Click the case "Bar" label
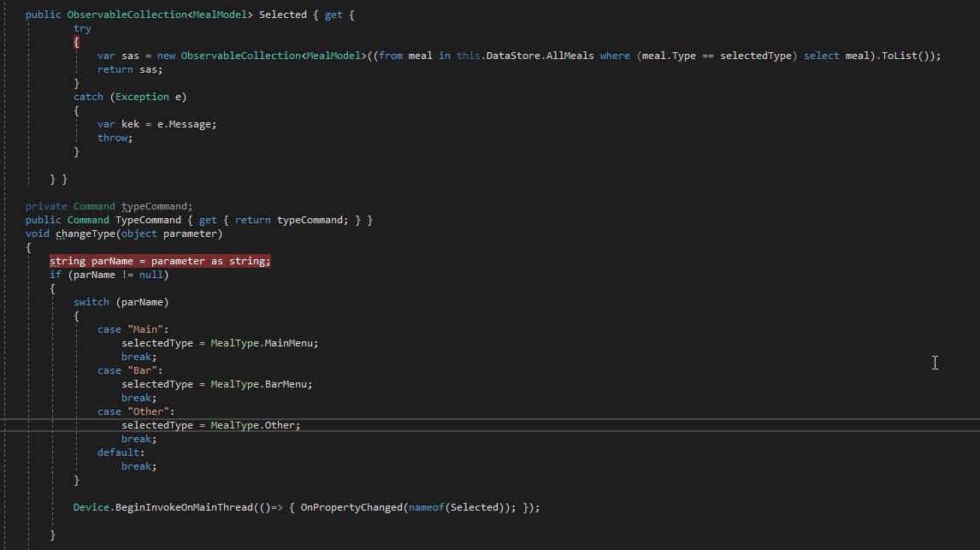 [130, 370]
